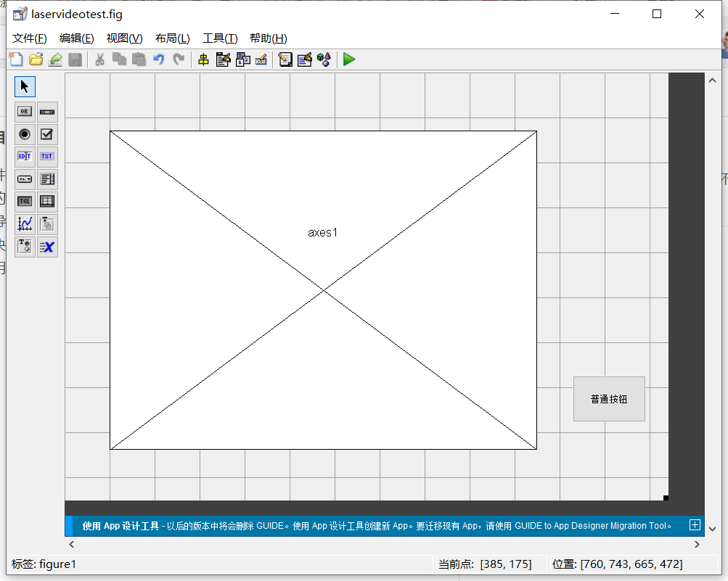728x581 pixels.
Task: Select the Slider control tool
Action: pos(47,111)
